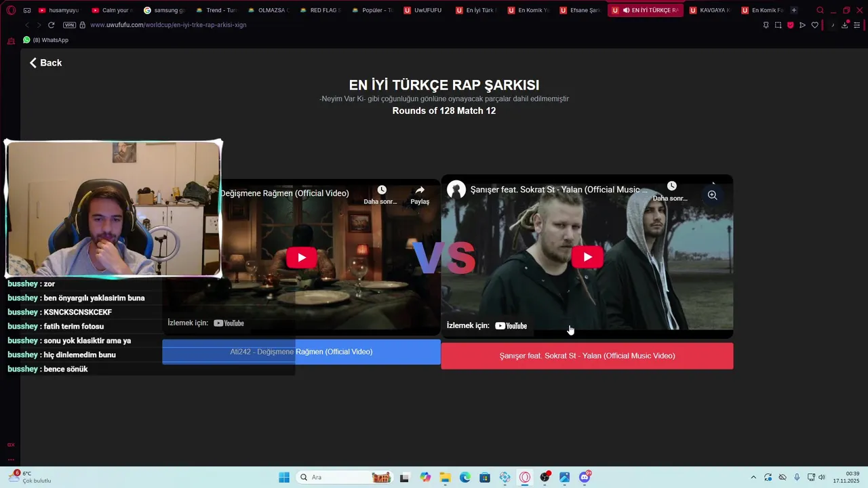
Task: Open the Şanışer Yalan video title link
Action: click(559, 190)
